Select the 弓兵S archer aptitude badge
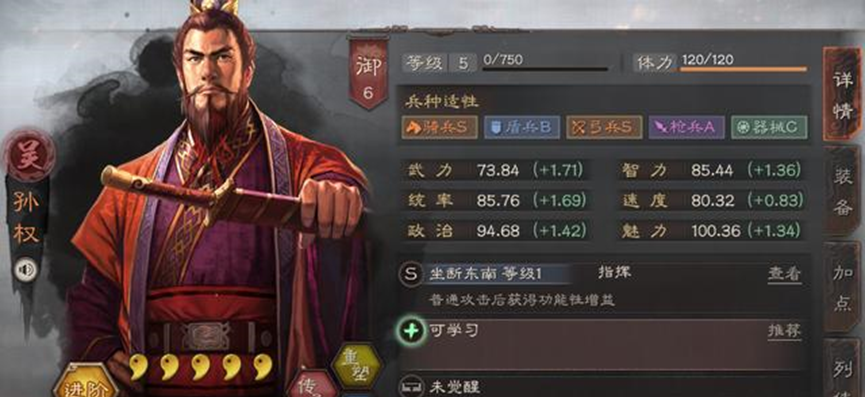This screenshot has width=865, height=397. [x=604, y=127]
